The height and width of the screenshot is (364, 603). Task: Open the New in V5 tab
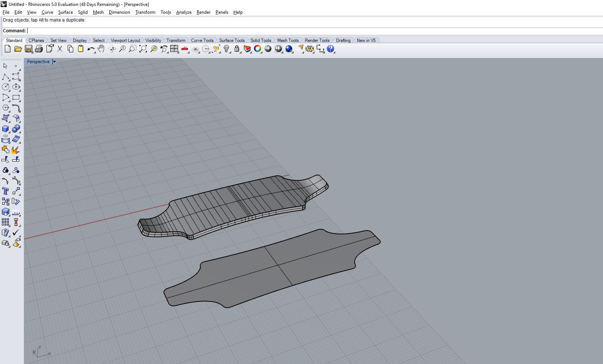pos(366,40)
